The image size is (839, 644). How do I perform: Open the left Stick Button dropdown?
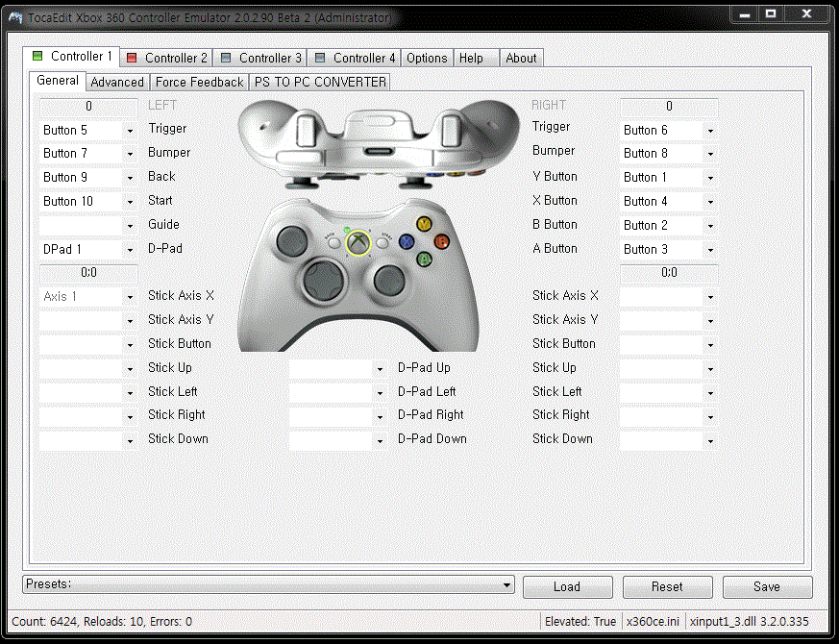click(x=88, y=345)
